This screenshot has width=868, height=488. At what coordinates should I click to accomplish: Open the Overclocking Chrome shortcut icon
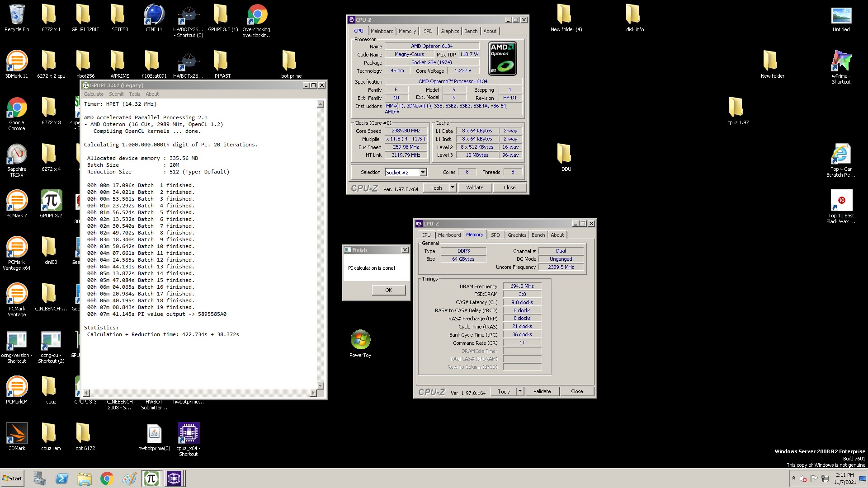[x=257, y=21]
